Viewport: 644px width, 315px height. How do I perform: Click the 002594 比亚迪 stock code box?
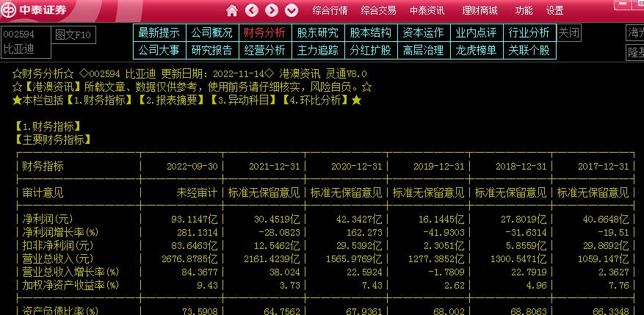coord(26,42)
